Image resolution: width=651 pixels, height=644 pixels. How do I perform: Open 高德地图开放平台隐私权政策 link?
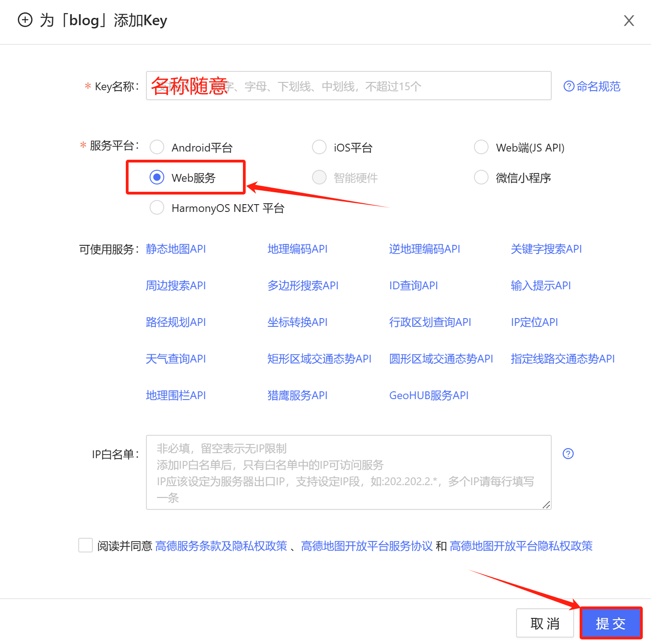(522, 546)
